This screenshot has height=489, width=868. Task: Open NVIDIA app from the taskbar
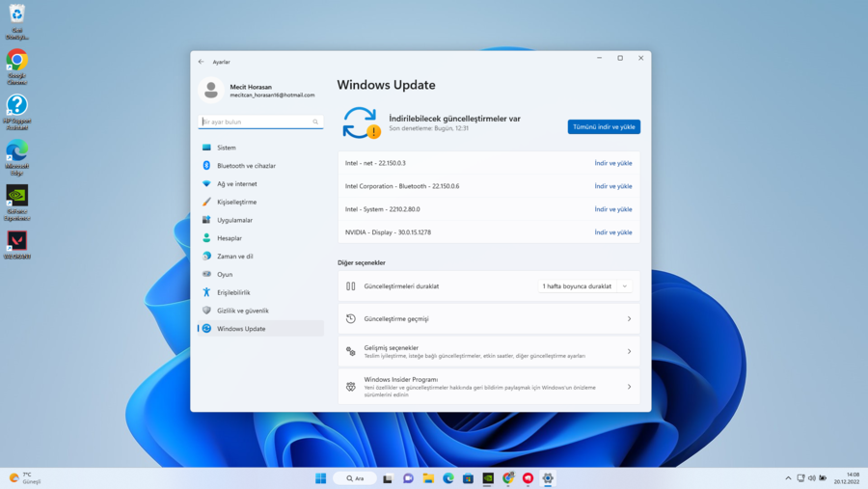coord(488,478)
